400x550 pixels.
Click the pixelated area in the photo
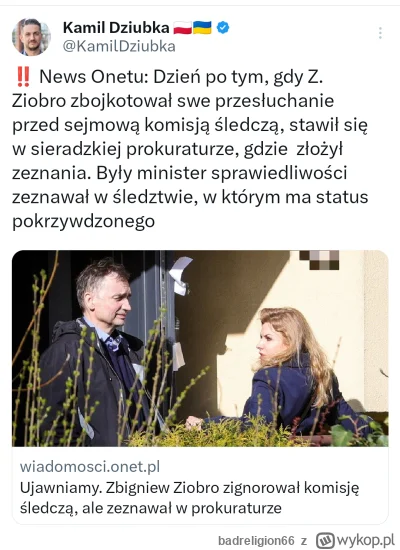[x=319, y=260]
